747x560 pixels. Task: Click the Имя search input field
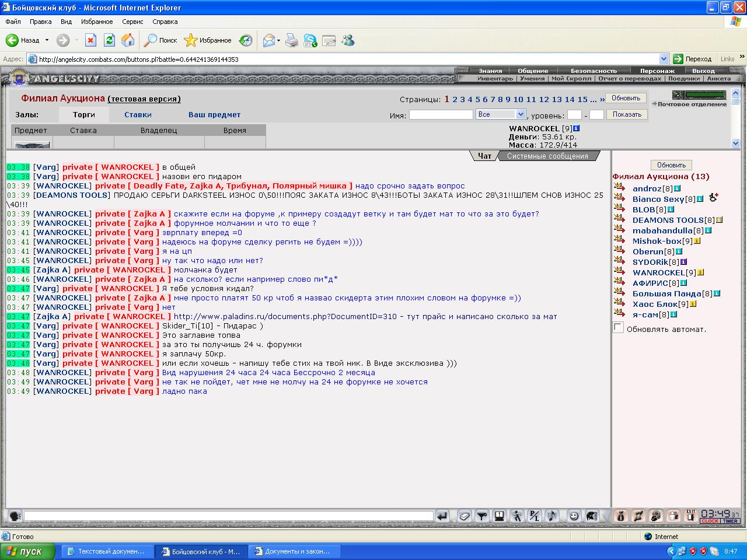coord(441,115)
